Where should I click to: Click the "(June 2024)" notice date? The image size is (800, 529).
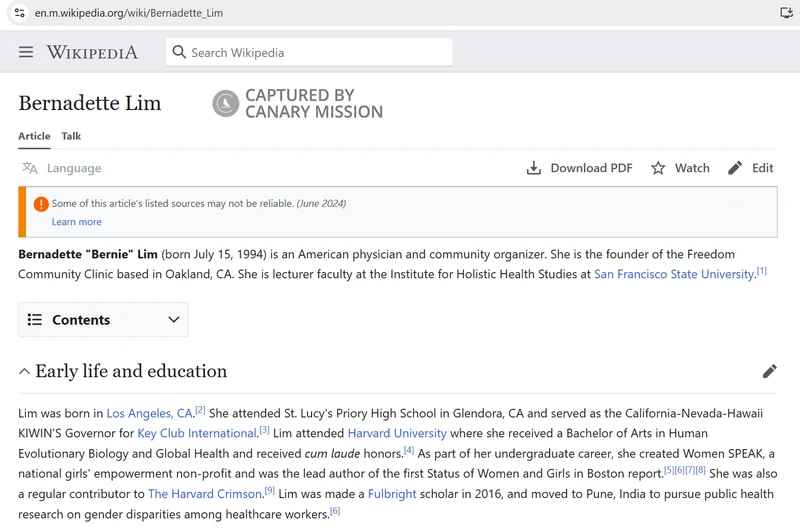pos(321,204)
